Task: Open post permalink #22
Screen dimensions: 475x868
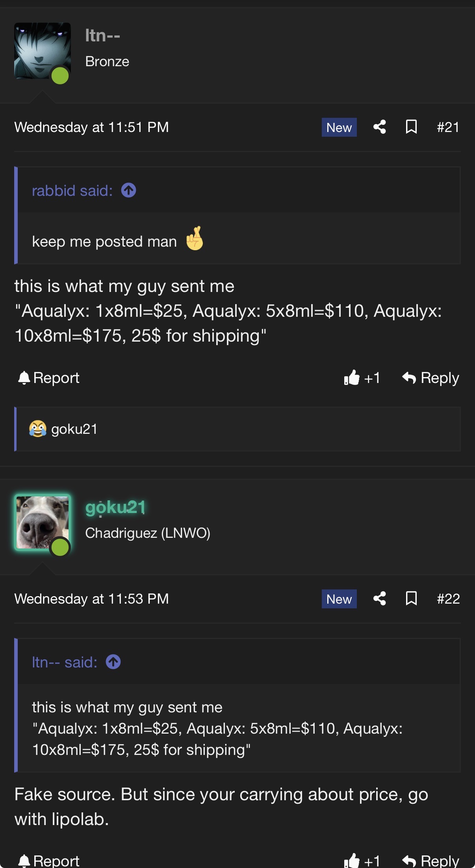Action: pos(448,598)
